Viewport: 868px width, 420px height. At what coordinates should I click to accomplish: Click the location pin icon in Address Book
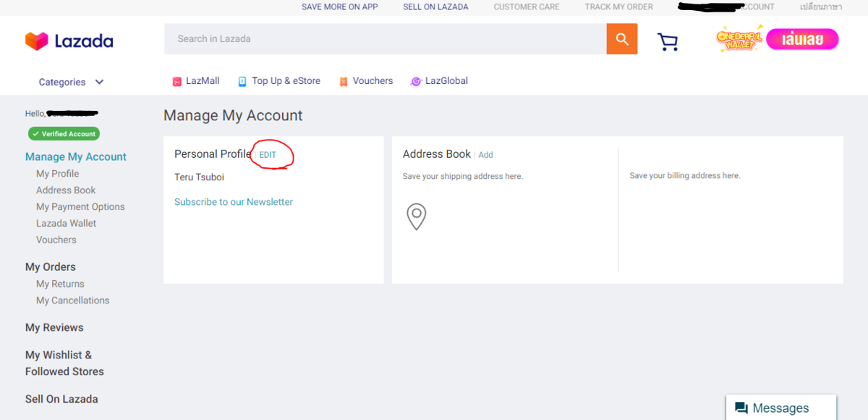(416, 217)
